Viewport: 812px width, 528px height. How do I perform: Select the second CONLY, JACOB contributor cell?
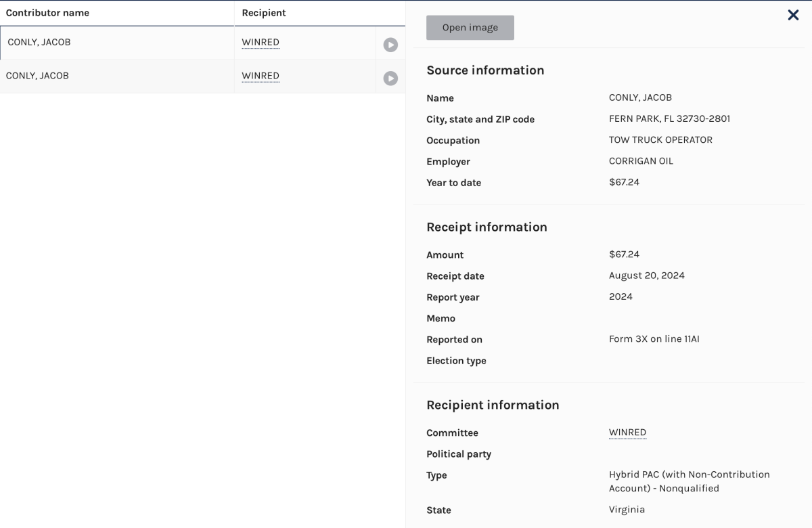(37, 76)
